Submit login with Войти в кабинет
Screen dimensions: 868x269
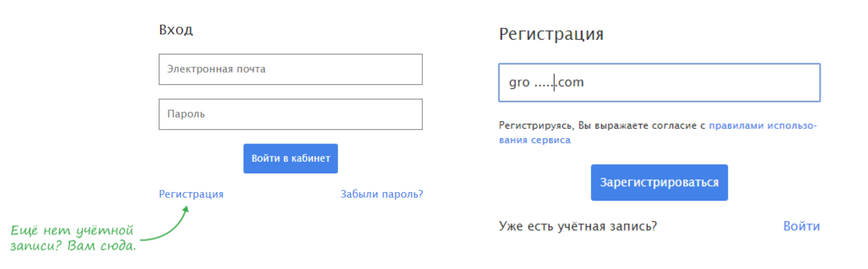click(x=290, y=158)
